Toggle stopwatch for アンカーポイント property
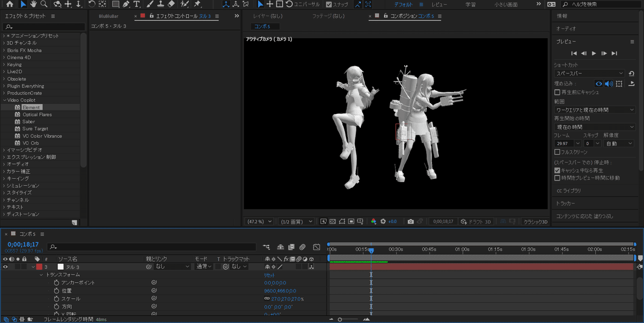The height and width of the screenshot is (323, 644). 56,283
